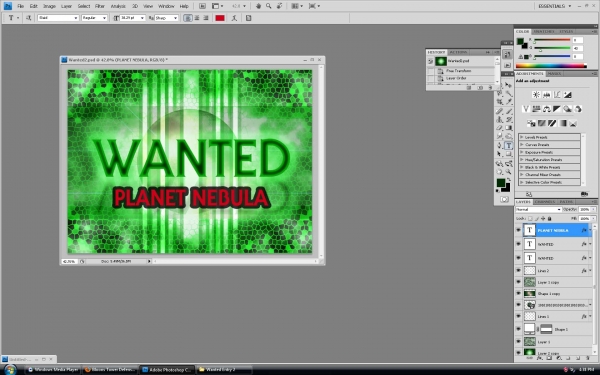The height and width of the screenshot is (375, 600).
Task: Switch to the Actions tab
Action: coord(458,52)
